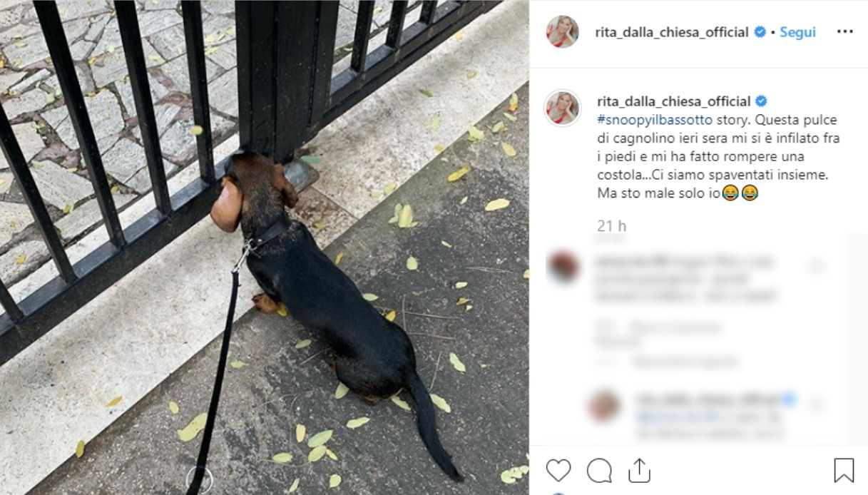Viewport: 868px width, 495px height.
Task: Open the comment bubble icon
Action: click(x=599, y=471)
